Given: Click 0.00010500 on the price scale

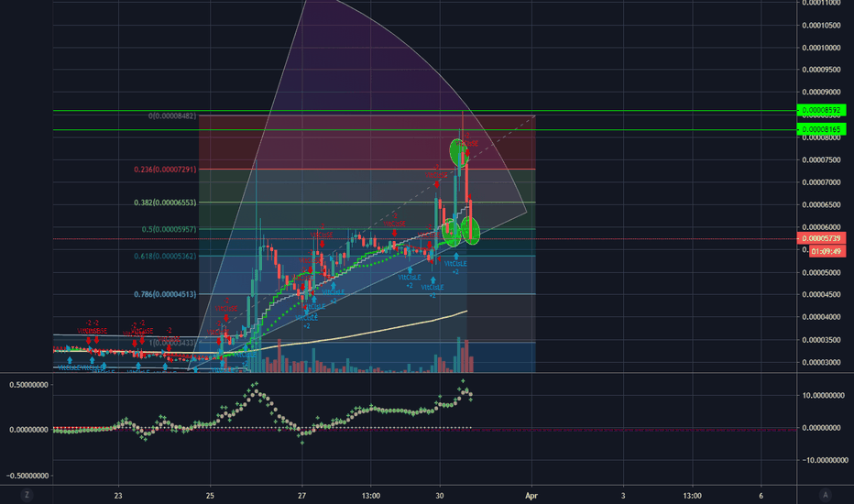Looking at the screenshot, I should pos(821,26).
